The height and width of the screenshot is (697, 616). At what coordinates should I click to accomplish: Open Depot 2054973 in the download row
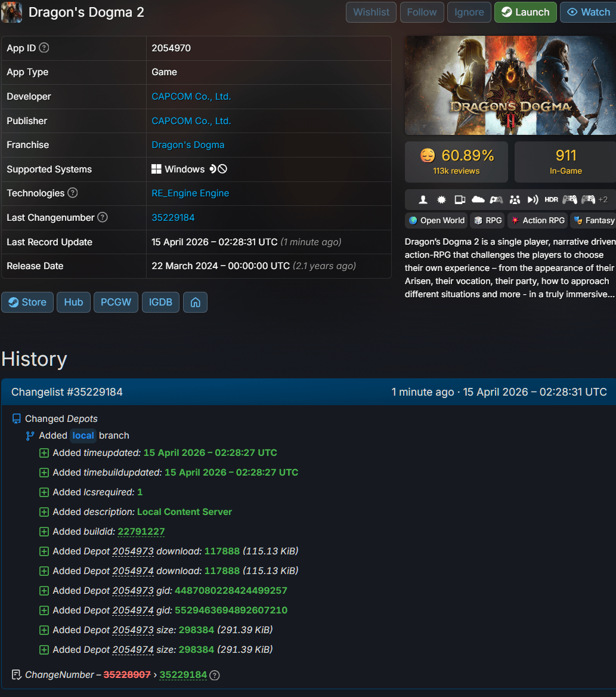(x=133, y=551)
